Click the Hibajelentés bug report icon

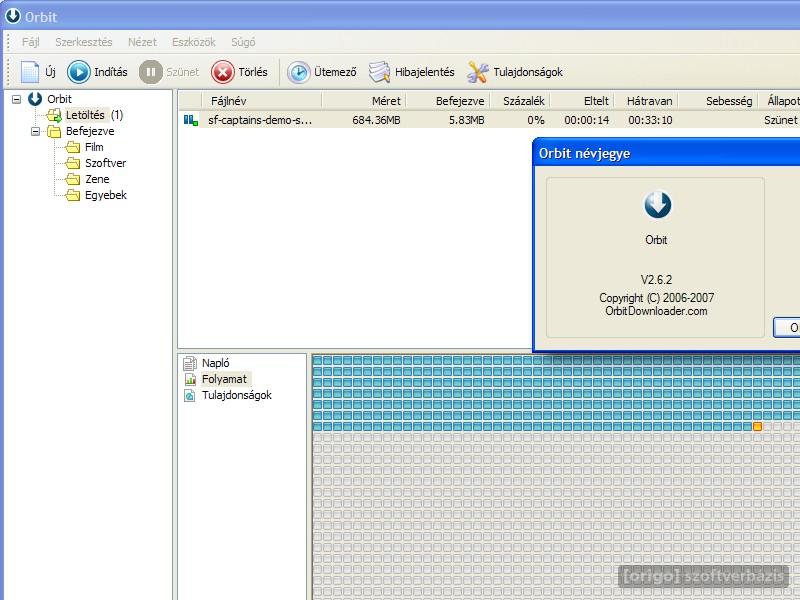pyautogui.click(x=379, y=72)
